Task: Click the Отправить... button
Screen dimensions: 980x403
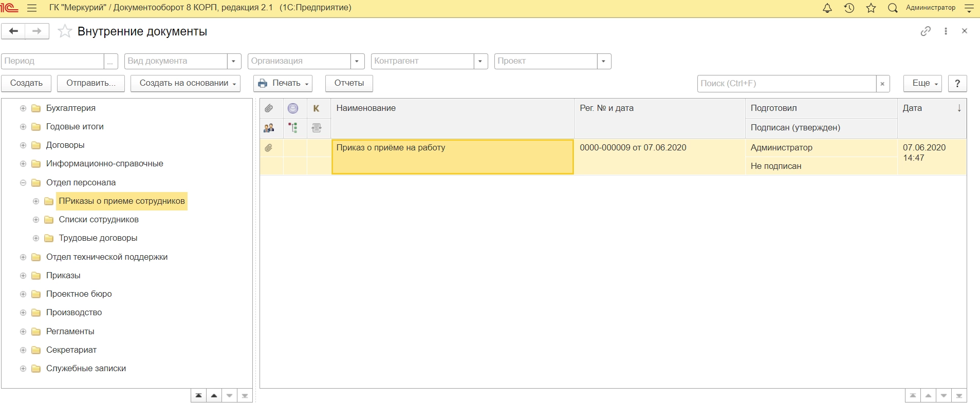Action: (x=91, y=83)
